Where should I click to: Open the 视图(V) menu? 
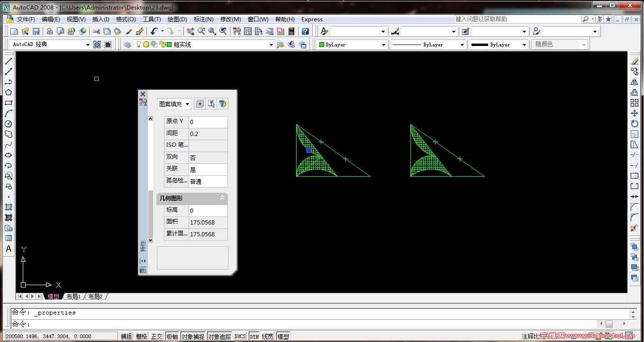pyautogui.click(x=76, y=19)
